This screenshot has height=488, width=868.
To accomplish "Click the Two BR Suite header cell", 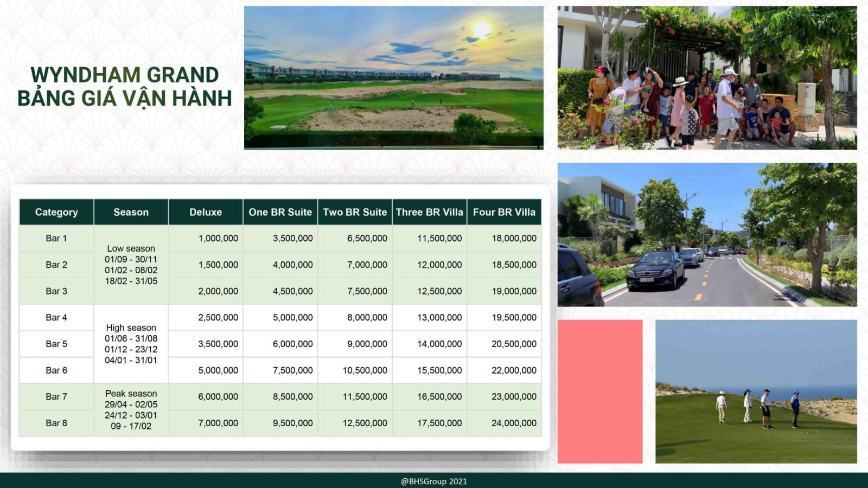I will click(x=355, y=212).
